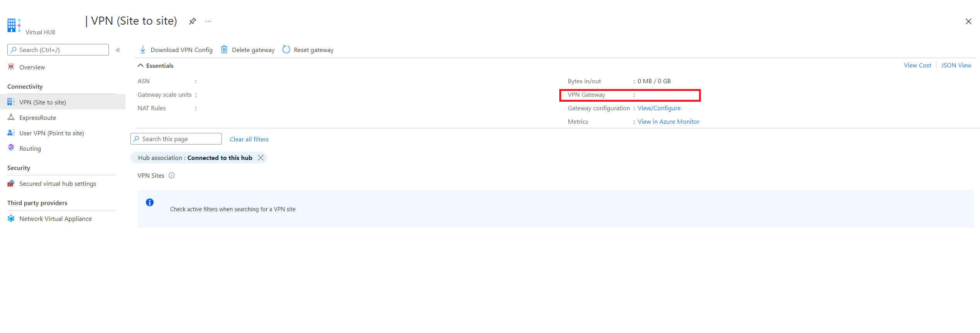Click the Search this page field
980x333 pixels.
(x=176, y=139)
